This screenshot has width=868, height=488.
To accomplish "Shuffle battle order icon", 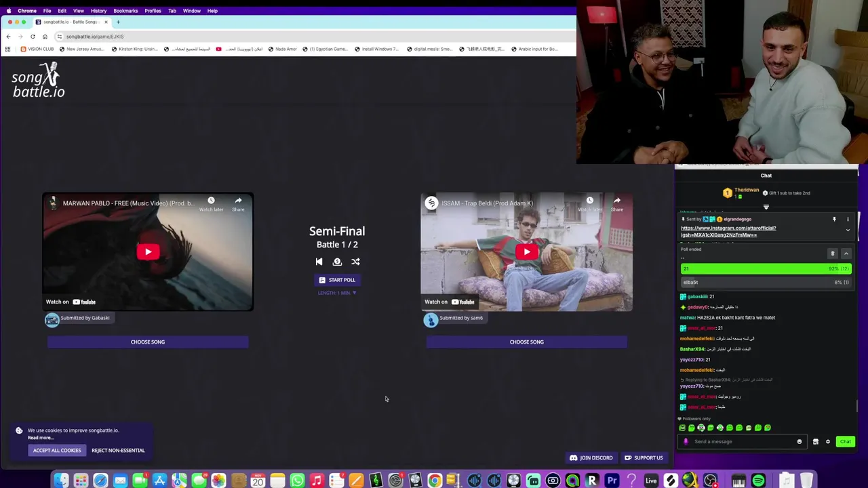I will (x=355, y=262).
